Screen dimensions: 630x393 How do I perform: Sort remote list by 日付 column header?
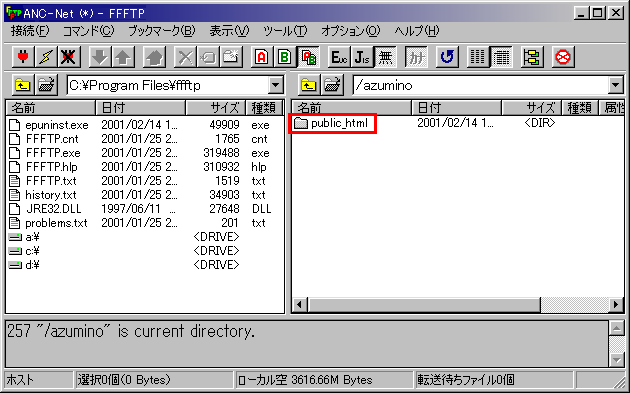tap(457, 108)
